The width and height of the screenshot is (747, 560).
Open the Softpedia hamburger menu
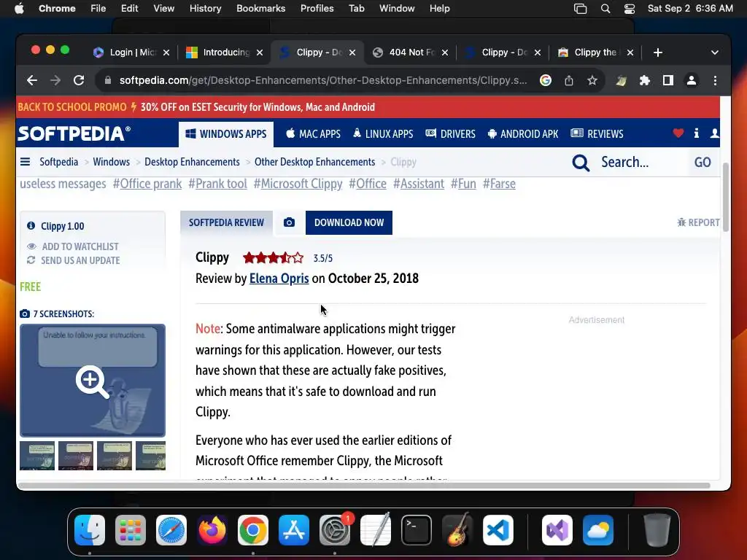click(26, 162)
